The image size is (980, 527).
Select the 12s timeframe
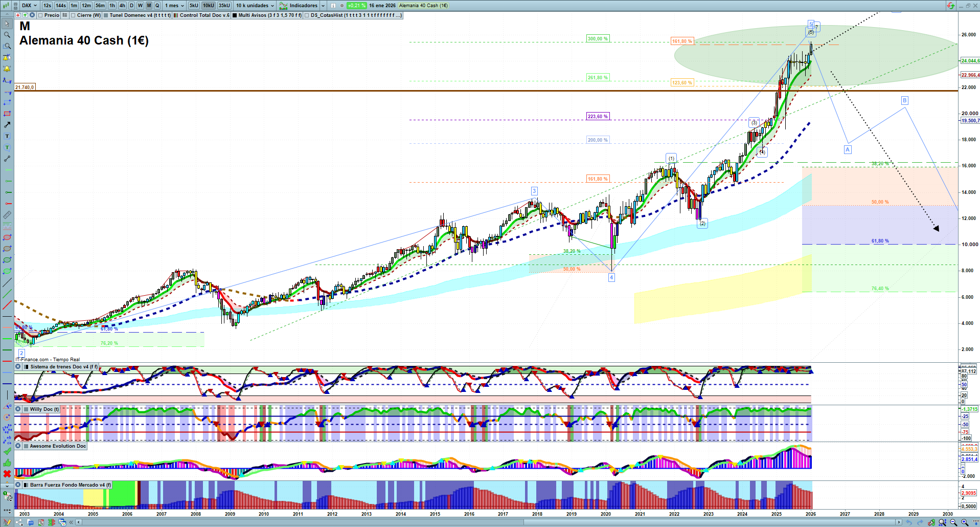pos(48,6)
